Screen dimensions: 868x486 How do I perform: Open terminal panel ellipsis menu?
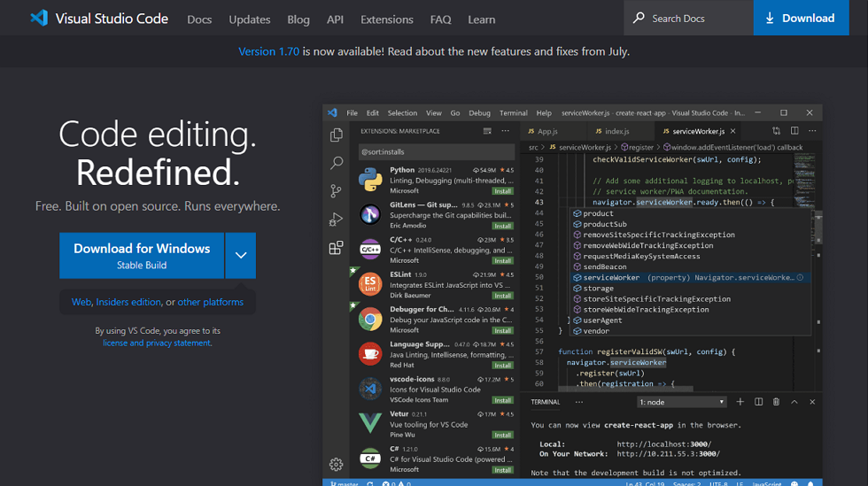click(579, 403)
